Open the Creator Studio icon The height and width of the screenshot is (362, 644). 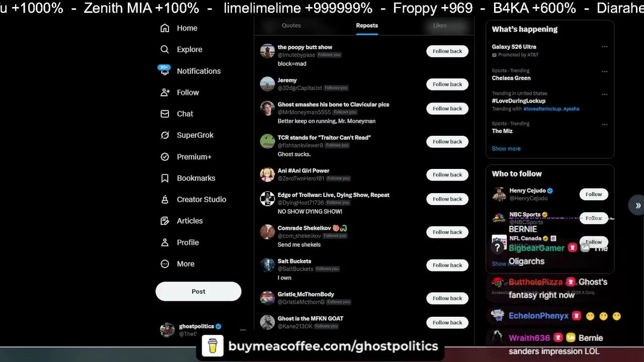pyautogui.click(x=165, y=200)
